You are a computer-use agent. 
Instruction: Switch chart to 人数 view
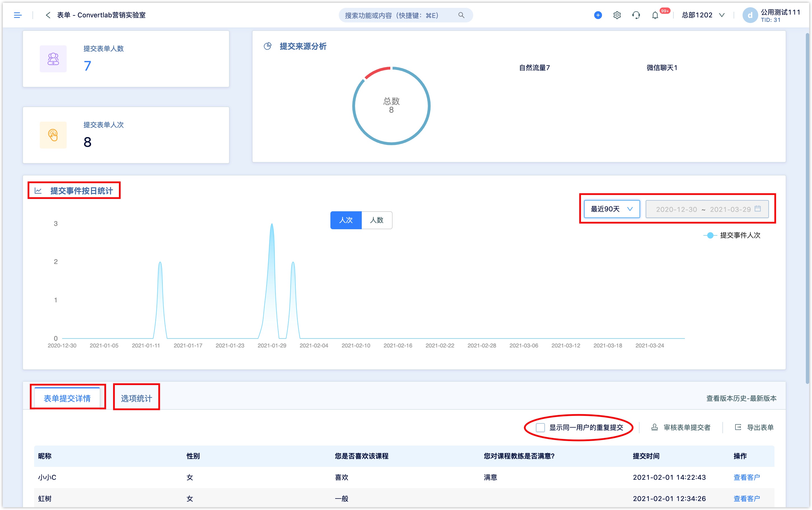click(x=377, y=220)
